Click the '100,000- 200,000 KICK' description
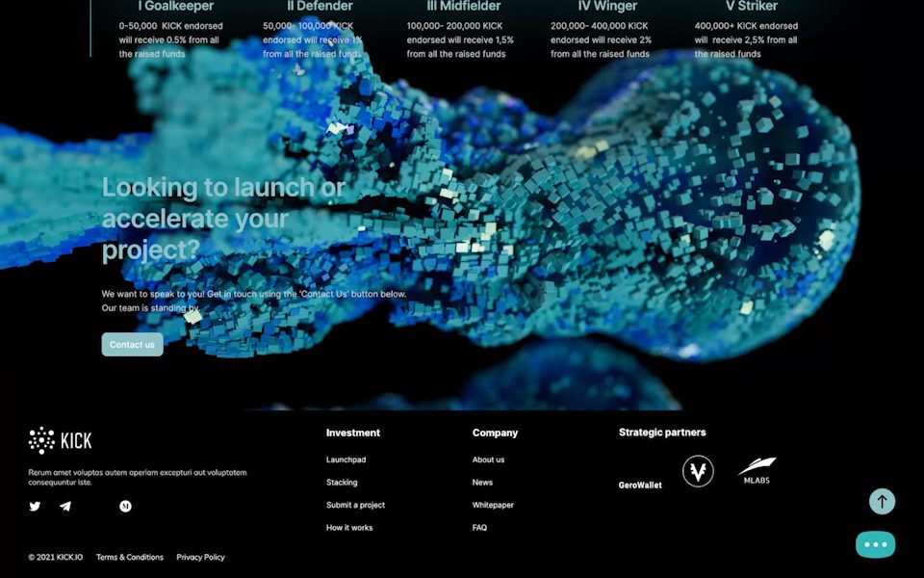 [460, 39]
